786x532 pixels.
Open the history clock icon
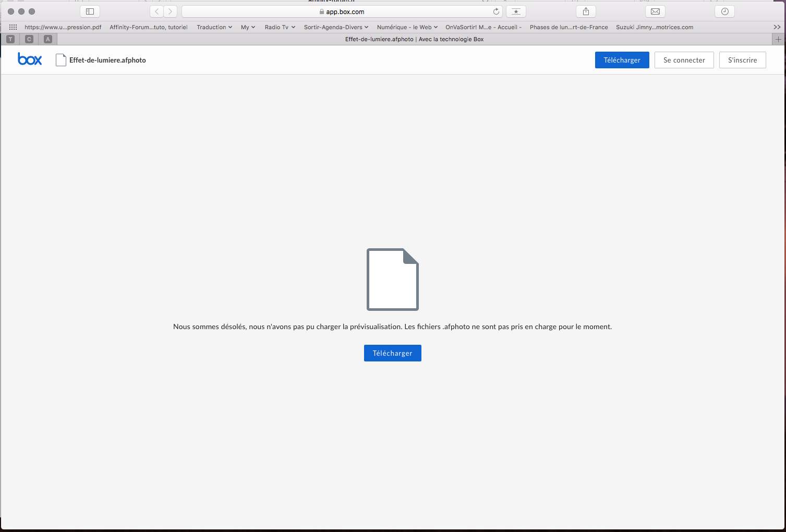(724, 11)
